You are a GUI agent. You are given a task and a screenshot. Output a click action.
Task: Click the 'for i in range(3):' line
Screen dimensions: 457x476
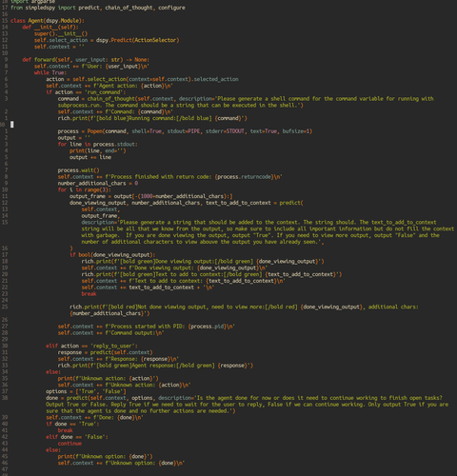(85, 189)
